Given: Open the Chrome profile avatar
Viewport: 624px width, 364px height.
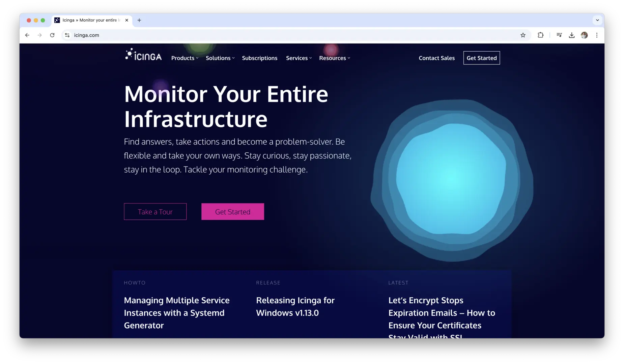Looking at the screenshot, I should 584,35.
